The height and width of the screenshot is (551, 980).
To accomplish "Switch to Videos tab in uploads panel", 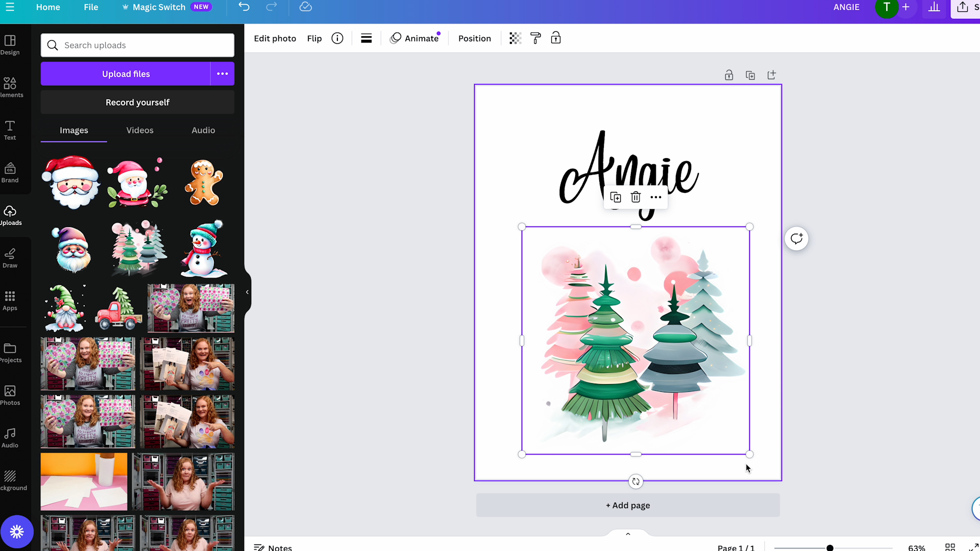I will (x=140, y=130).
